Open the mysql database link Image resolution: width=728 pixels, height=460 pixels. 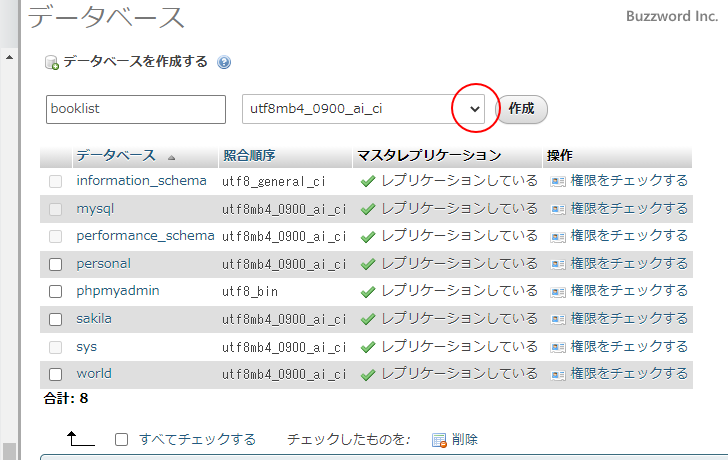click(x=95, y=209)
